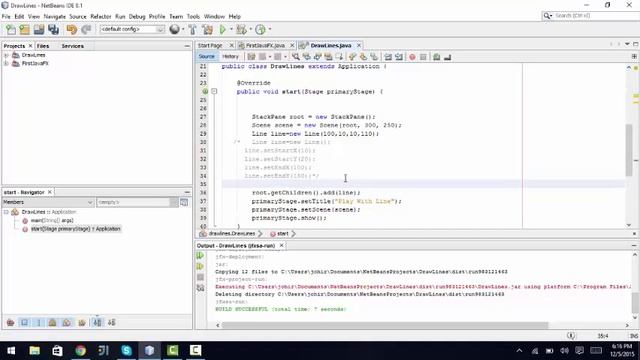Switch to the Start Page tab
This screenshot has height=360, width=640.
point(210,45)
